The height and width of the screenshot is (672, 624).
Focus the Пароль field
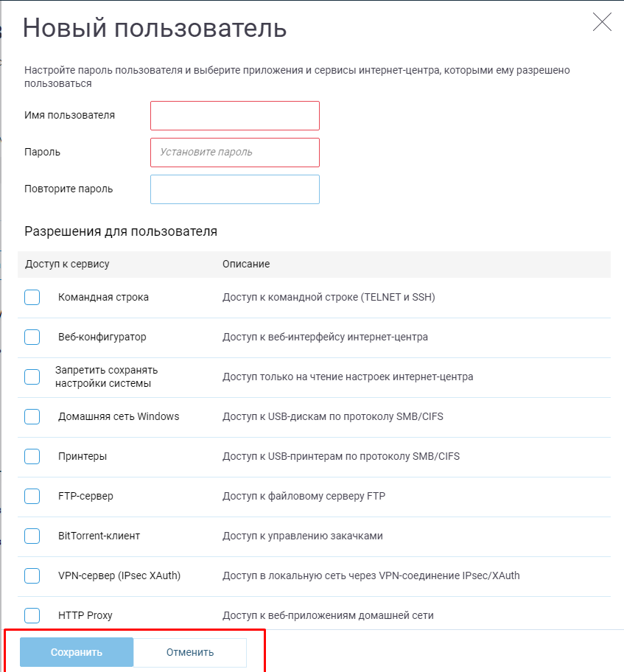click(235, 153)
